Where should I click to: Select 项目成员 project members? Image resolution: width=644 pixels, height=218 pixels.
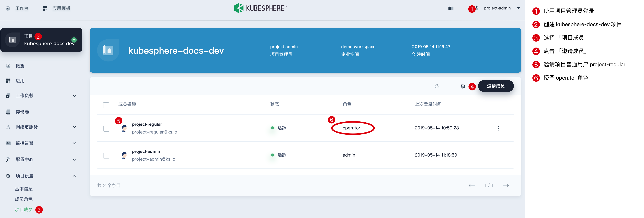click(x=24, y=209)
